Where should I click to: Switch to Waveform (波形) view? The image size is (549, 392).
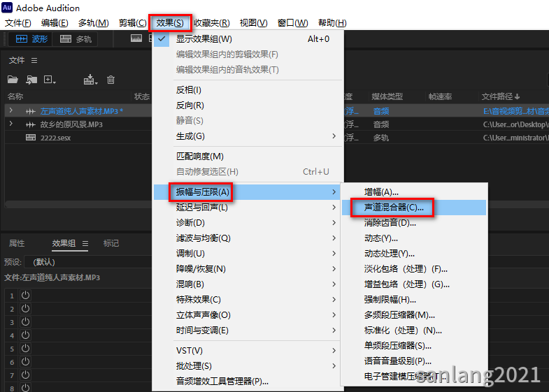click(x=31, y=39)
